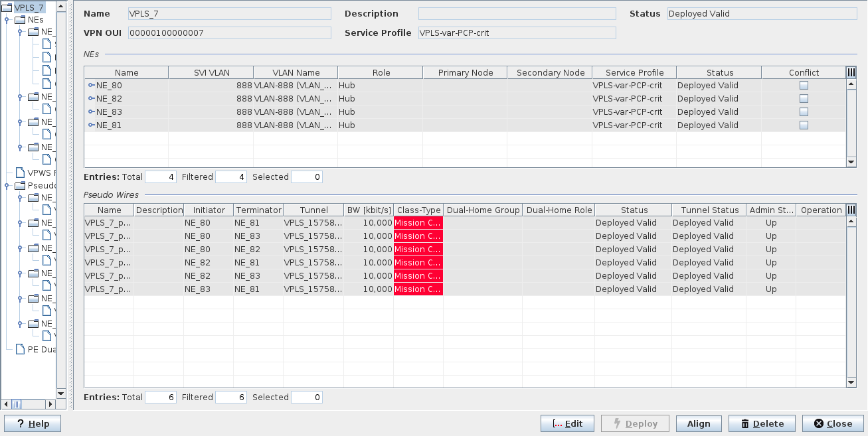Click the Edit button
Image resolution: width=868 pixels, height=436 pixels.
[567, 423]
